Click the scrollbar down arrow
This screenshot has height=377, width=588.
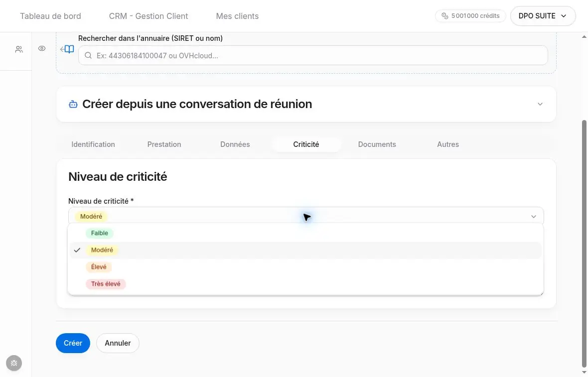coord(584,373)
